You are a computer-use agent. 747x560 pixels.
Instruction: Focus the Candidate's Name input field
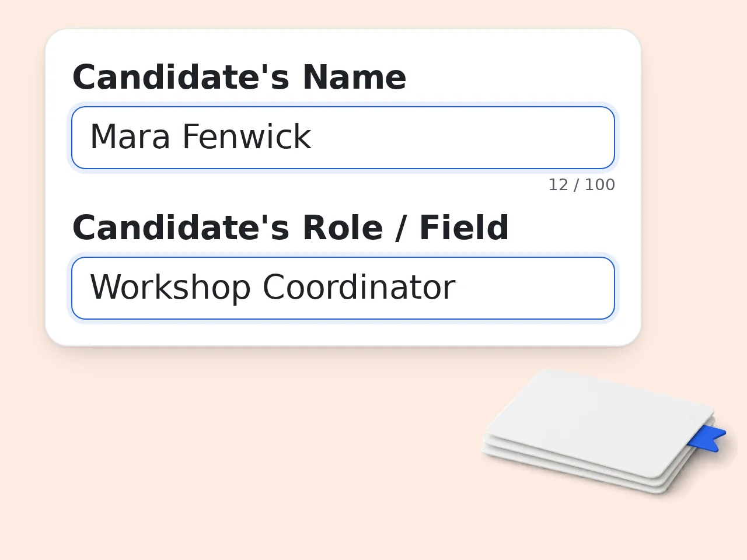[343, 138]
